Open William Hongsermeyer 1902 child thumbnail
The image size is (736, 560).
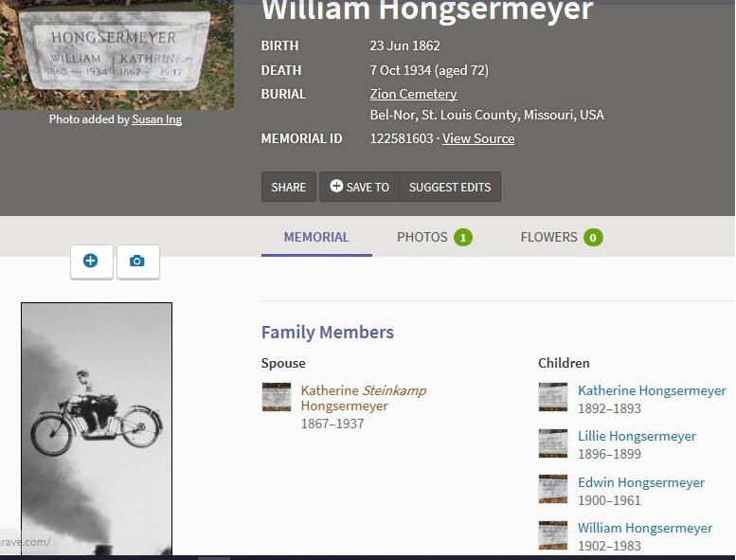click(x=553, y=535)
